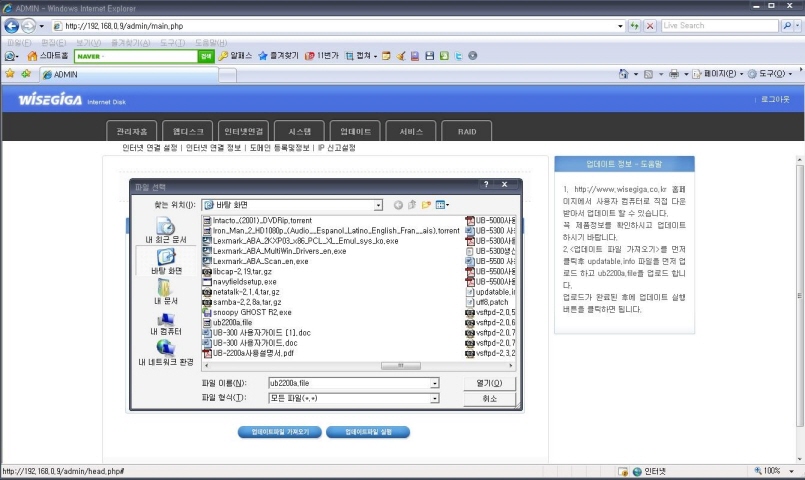Click the help question mark in the dialog title bar

[x=487, y=185]
